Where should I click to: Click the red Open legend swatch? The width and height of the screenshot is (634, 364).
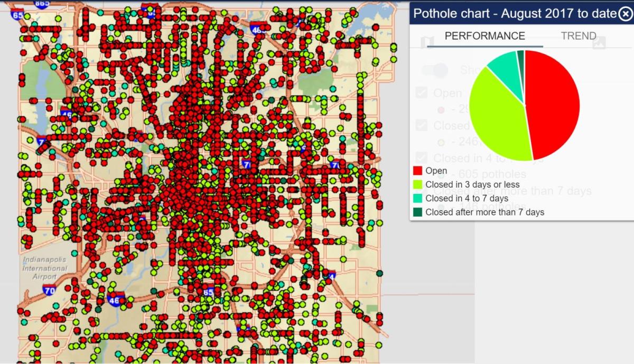point(417,171)
